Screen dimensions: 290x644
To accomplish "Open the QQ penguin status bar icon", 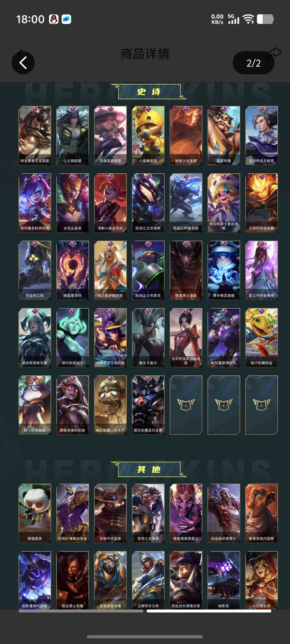I will point(54,19).
